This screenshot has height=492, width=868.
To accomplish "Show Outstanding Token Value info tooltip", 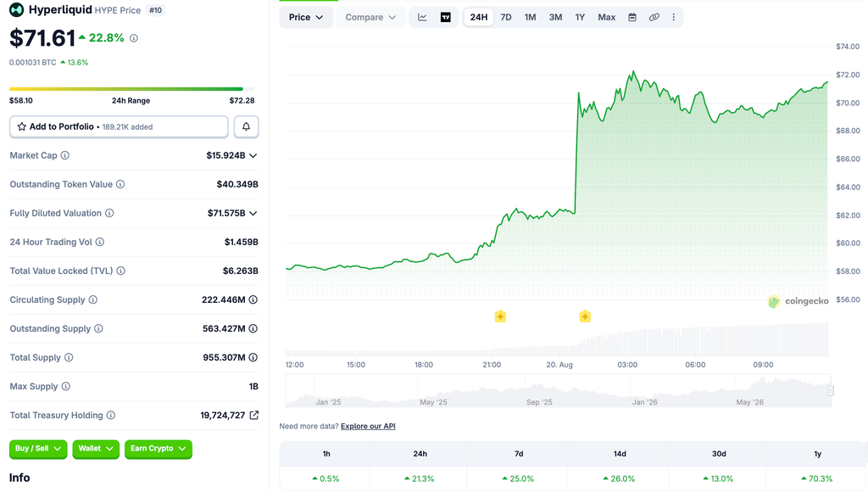I will [x=120, y=184].
